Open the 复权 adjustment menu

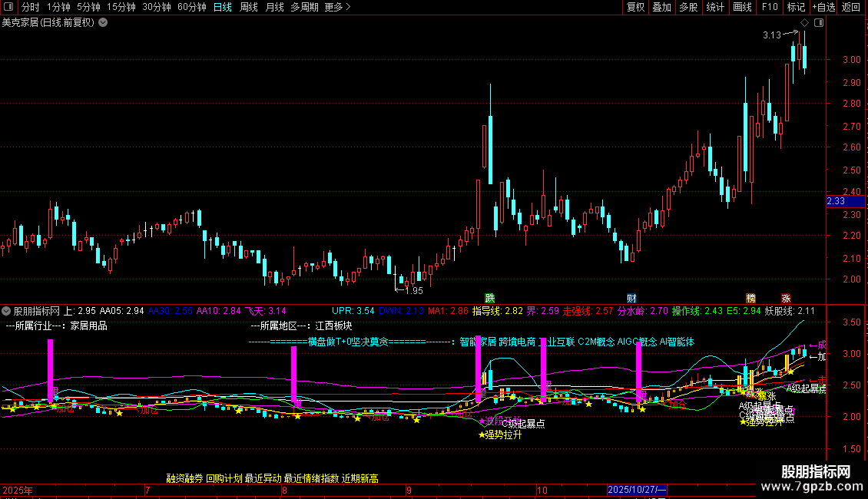click(x=635, y=7)
